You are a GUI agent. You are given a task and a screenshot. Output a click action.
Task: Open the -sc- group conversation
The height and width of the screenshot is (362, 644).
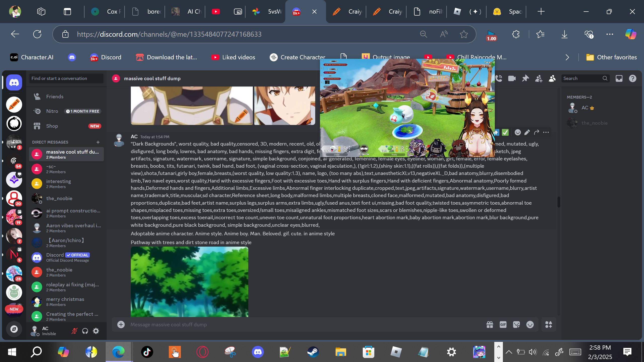tap(66, 169)
